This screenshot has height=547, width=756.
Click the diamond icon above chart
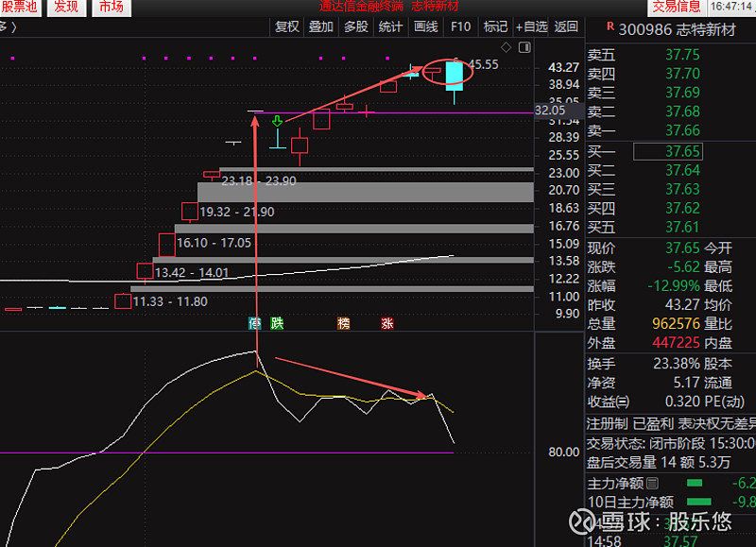pyautogui.click(x=506, y=47)
